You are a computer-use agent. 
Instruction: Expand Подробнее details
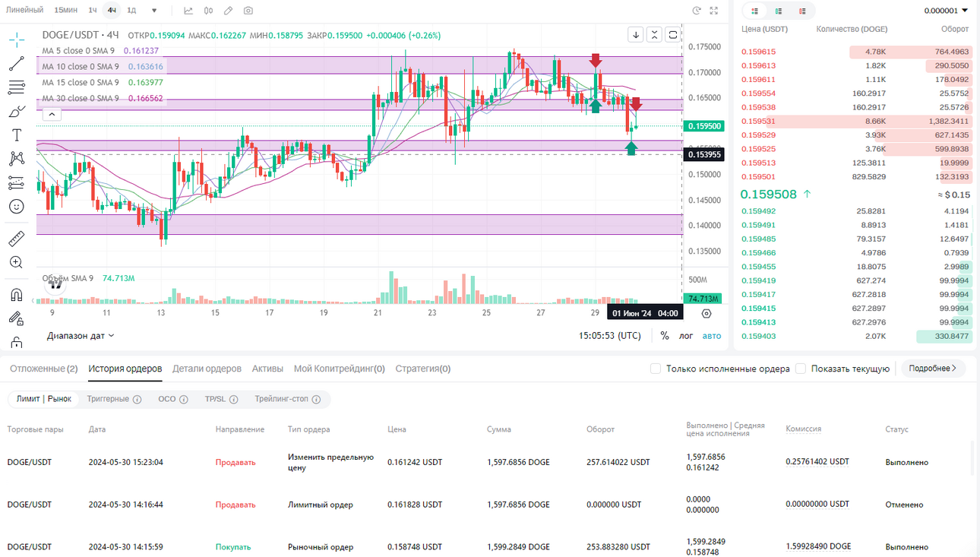933,369
